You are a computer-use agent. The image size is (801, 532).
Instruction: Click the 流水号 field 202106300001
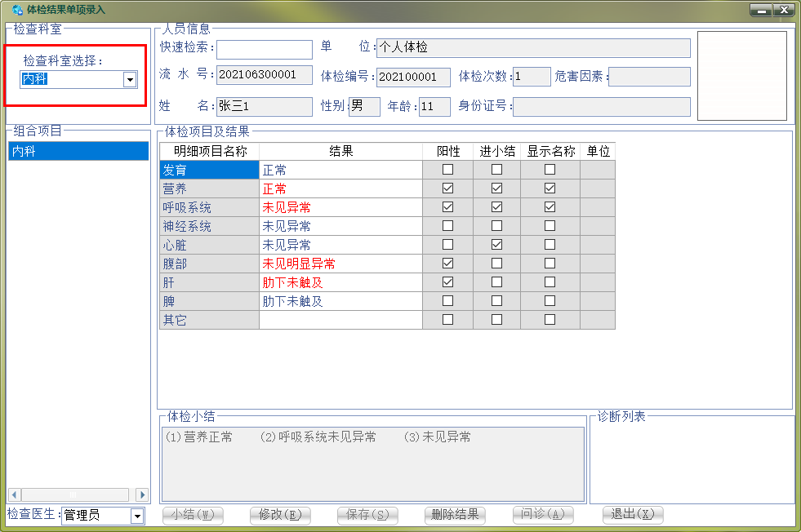pyautogui.click(x=265, y=74)
